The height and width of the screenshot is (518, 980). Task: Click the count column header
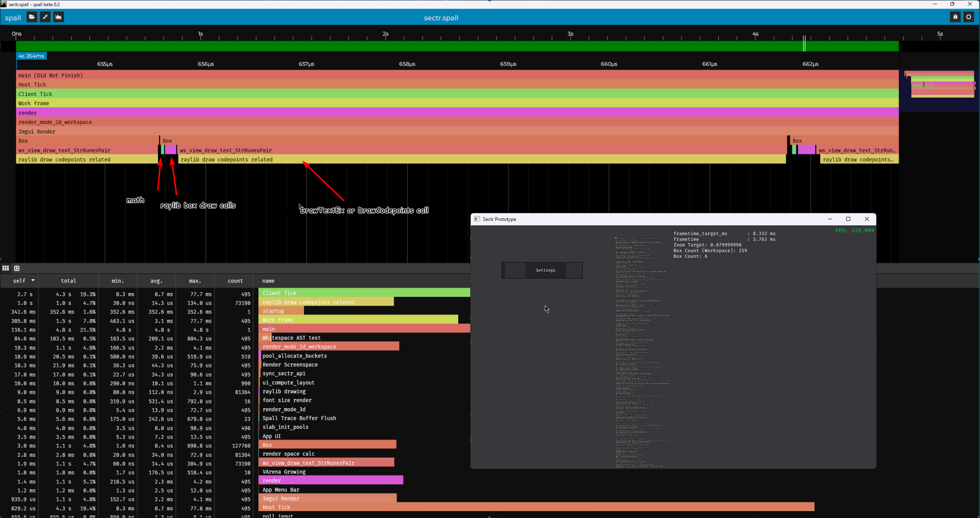(234, 280)
